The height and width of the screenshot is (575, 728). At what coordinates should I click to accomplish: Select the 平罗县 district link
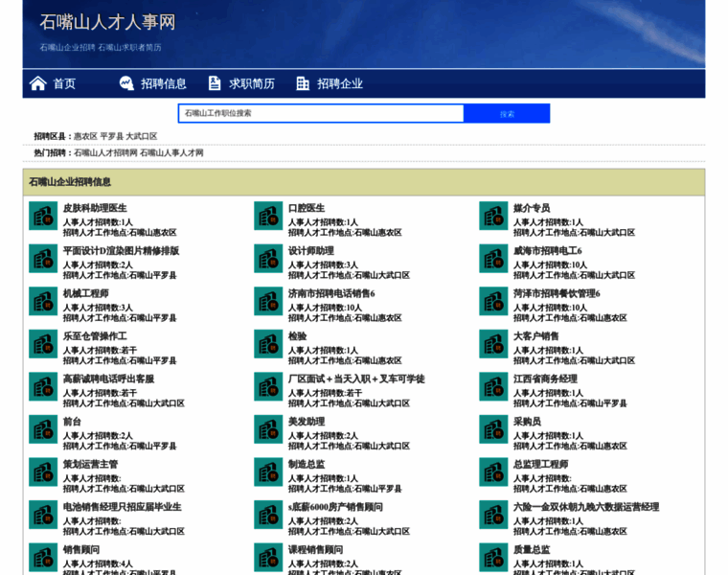tap(112, 136)
